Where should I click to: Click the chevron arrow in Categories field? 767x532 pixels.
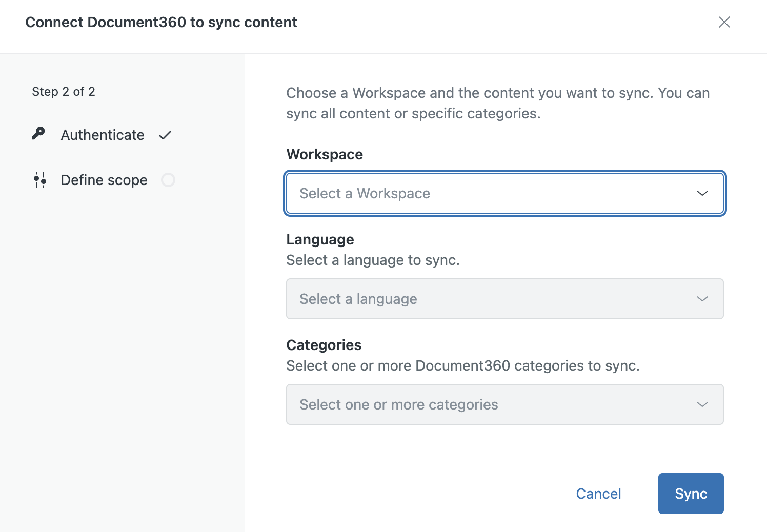702,404
